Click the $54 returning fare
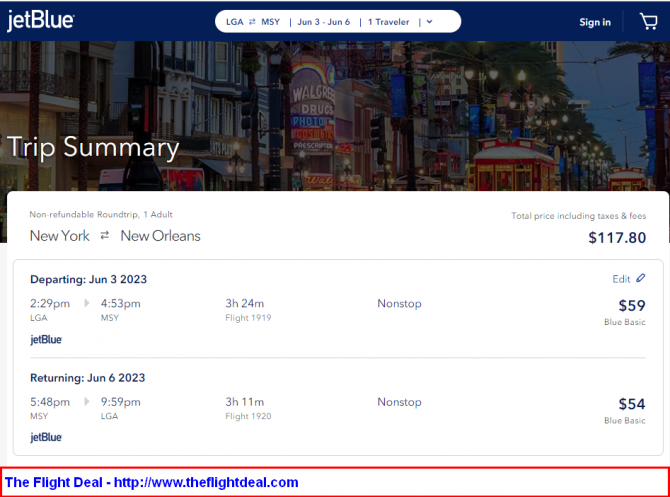This screenshot has width=670, height=497. pos(632,404)
